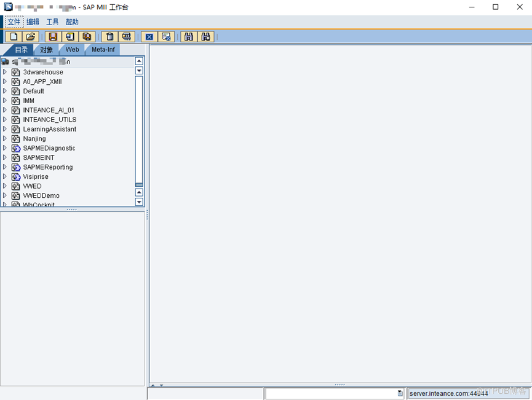Click the binoculars icon with plus sign
The height and width of the screenshot is (400, 532).
coord(205,37)
